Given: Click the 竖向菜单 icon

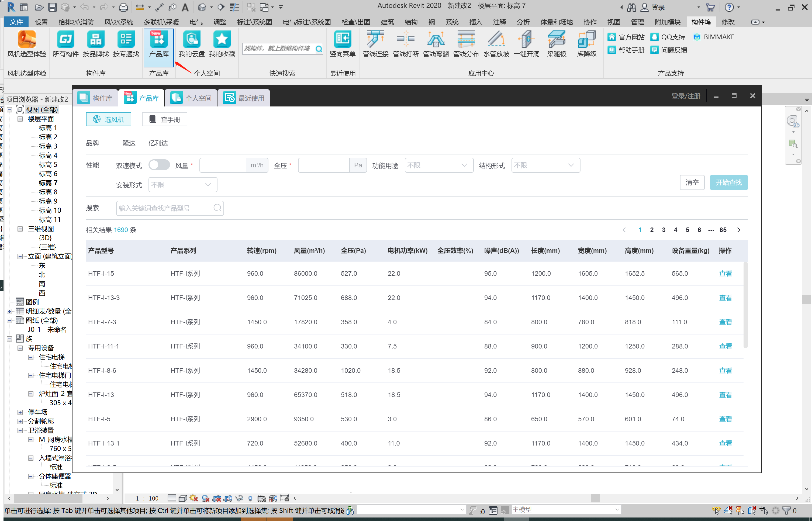Looking at the screenshot, I should tap(343, 44).
